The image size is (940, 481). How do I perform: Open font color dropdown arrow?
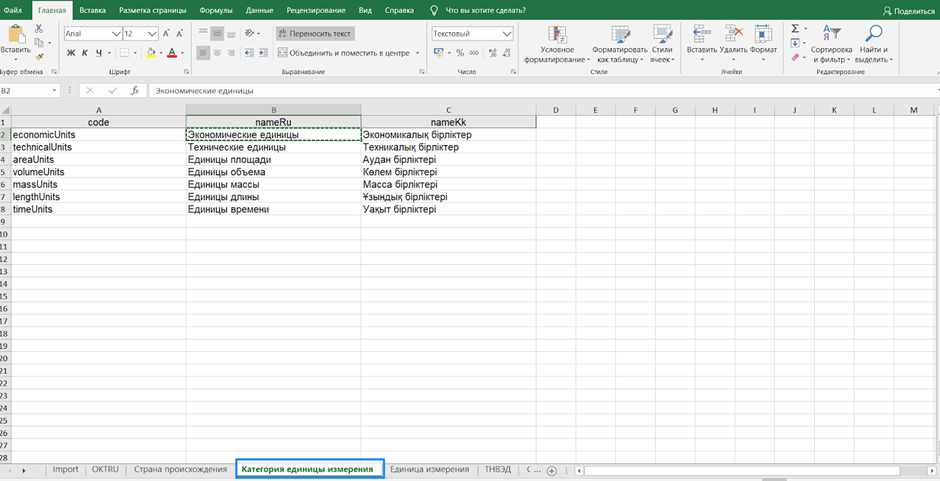point(182,53)
